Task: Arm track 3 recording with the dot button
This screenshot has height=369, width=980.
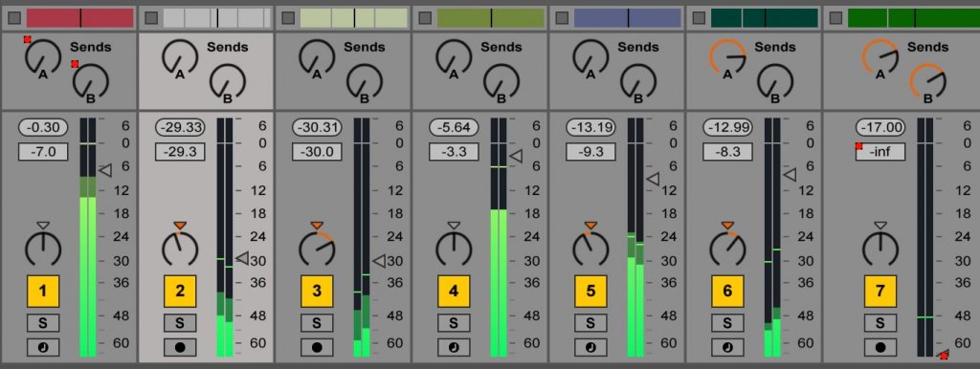Action: click(317, 347)
